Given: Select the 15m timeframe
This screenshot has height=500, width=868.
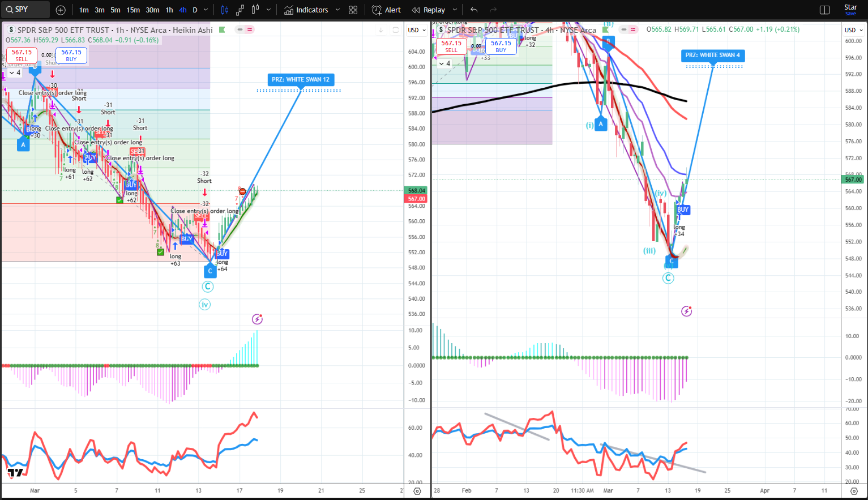Looking at the screenshot, I should (x=133, y=10).
